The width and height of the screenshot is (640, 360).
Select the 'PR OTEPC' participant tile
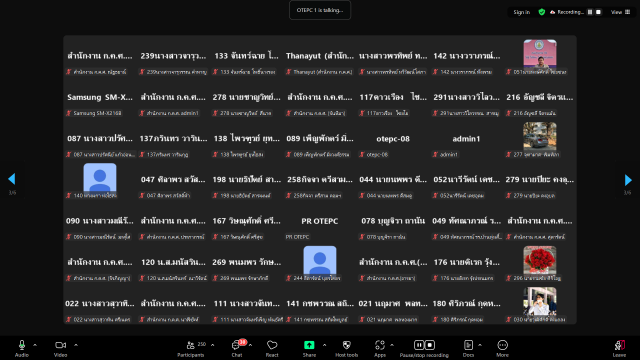coord(320,222)
